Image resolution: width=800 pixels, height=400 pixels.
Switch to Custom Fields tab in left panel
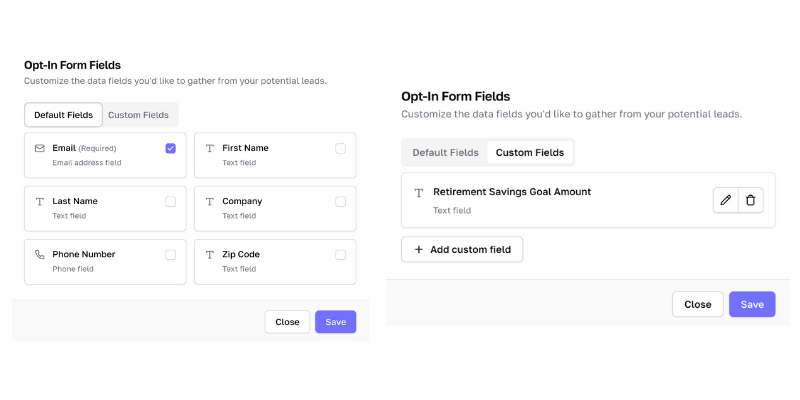(x=138, y=115)
